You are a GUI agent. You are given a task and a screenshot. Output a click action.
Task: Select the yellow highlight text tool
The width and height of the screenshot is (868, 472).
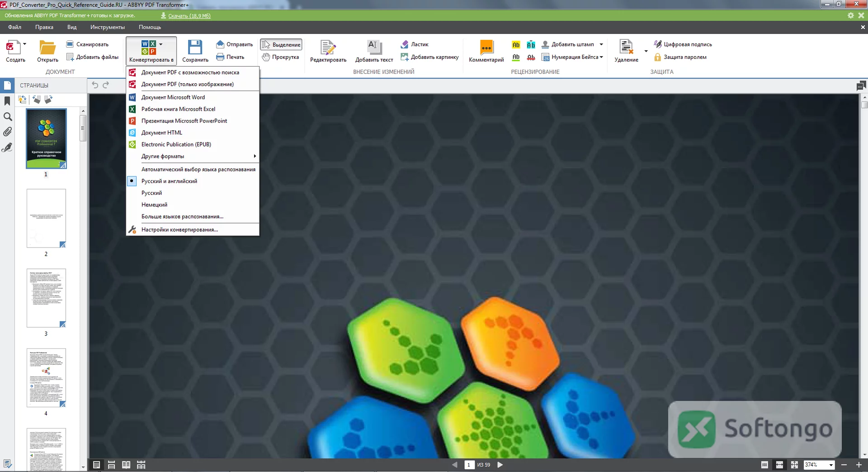point(516,44)
